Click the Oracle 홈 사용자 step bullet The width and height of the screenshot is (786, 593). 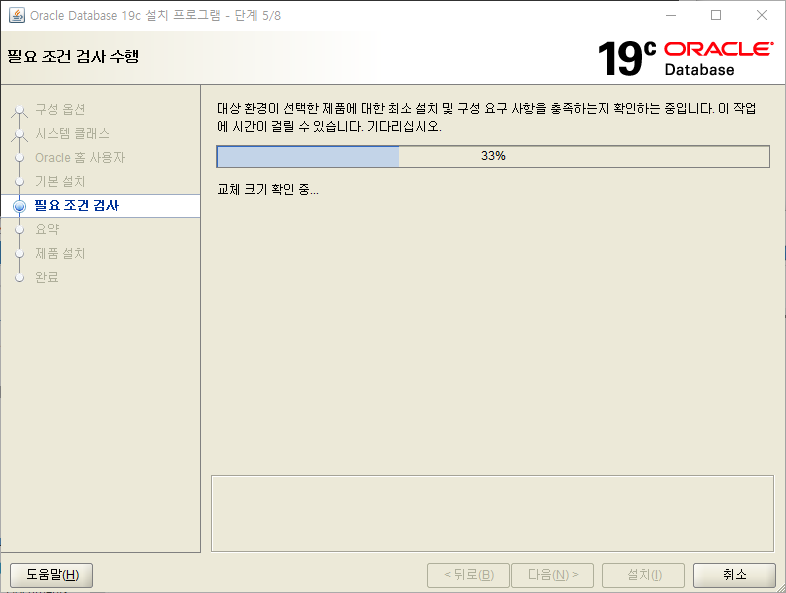click(20, 157)
